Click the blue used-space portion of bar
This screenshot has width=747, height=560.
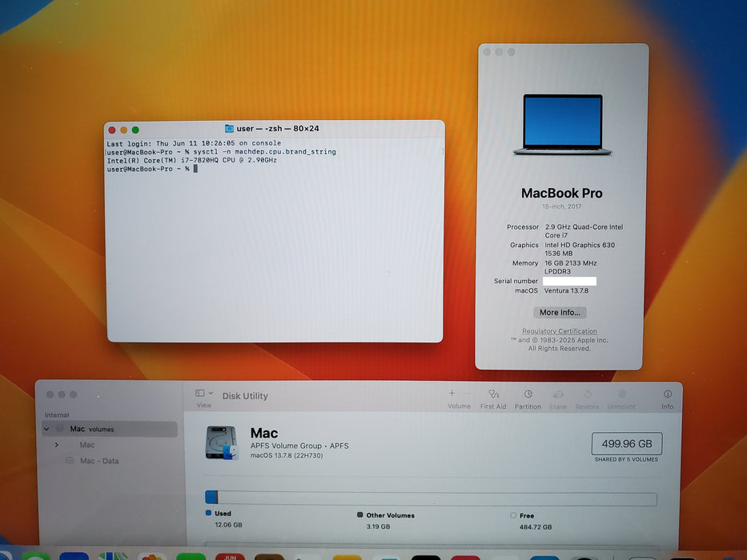coord(211,497)
